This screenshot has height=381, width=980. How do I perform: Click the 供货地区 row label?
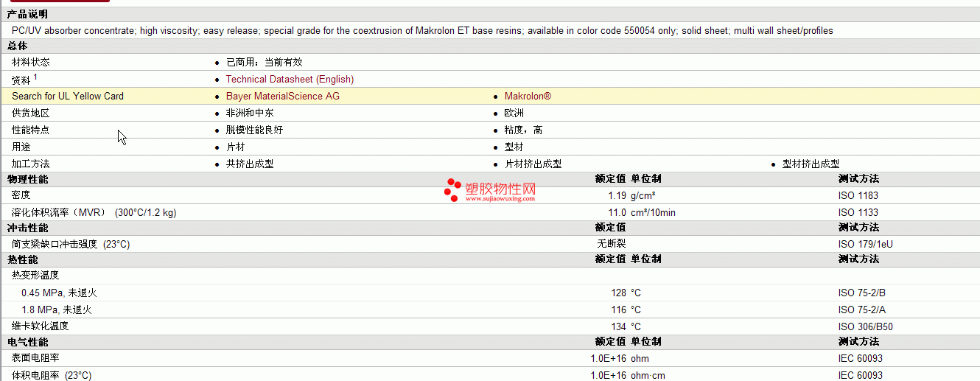point(31,113)
